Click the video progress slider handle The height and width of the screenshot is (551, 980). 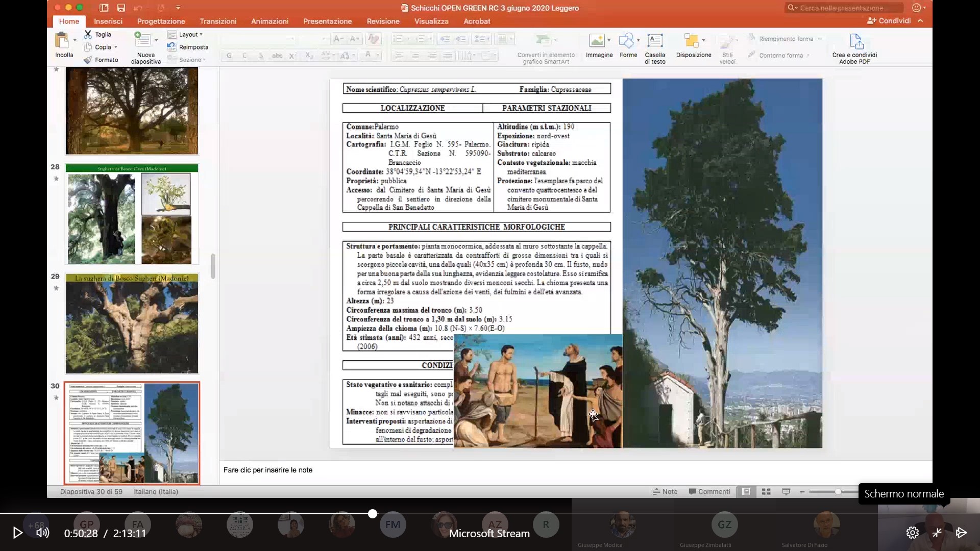click(373, 514)
